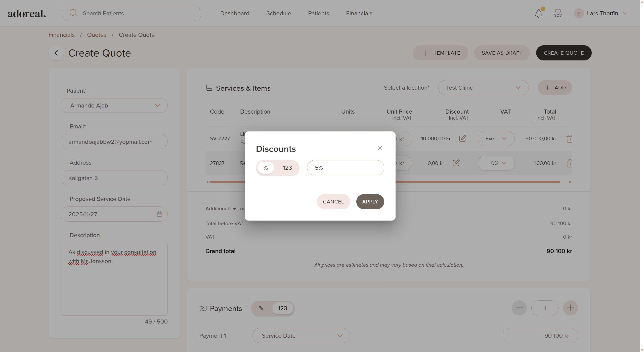Screen dimensions: 644x352
Task: Edit discount for the 27837 row
Action: click(456, 163)
